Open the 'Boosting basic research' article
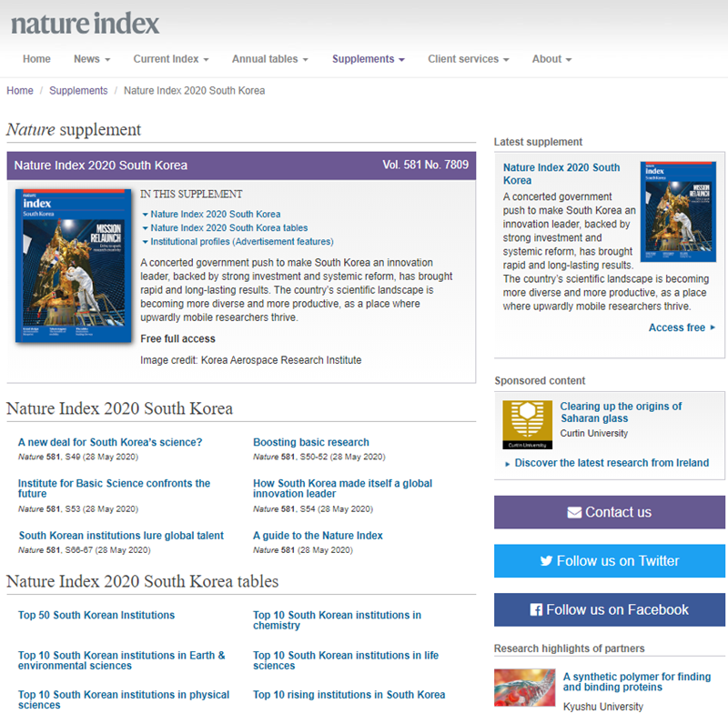 coord(311,442)
